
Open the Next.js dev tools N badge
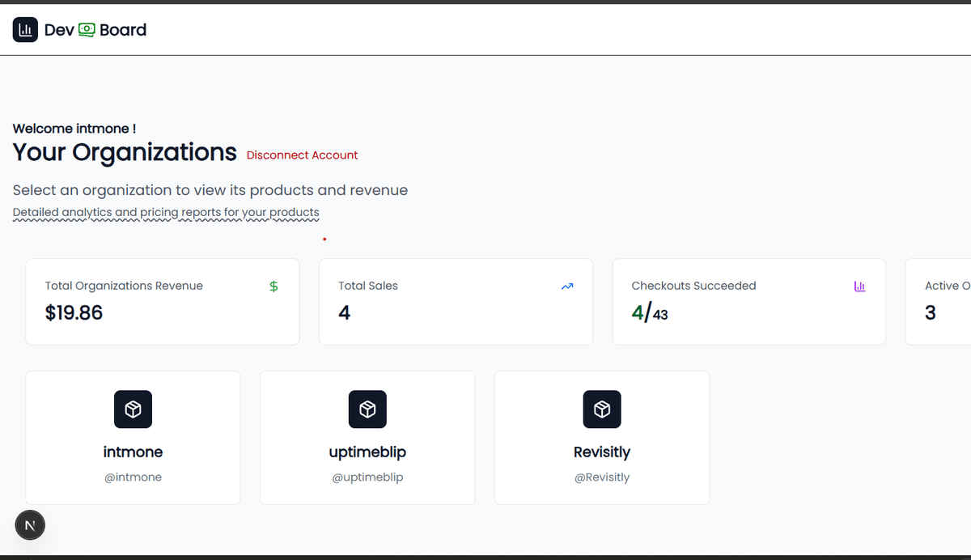pyautogui.click(x=30, y=526)
